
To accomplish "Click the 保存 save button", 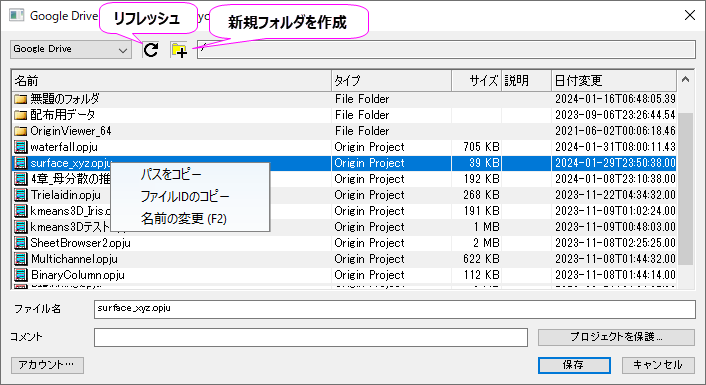I will coord(575,365).
